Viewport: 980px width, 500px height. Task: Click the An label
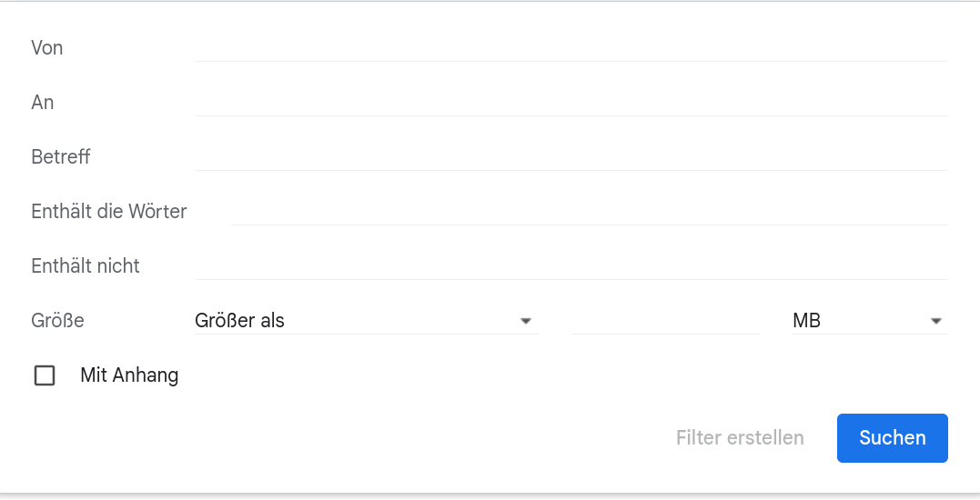point(43,103)
